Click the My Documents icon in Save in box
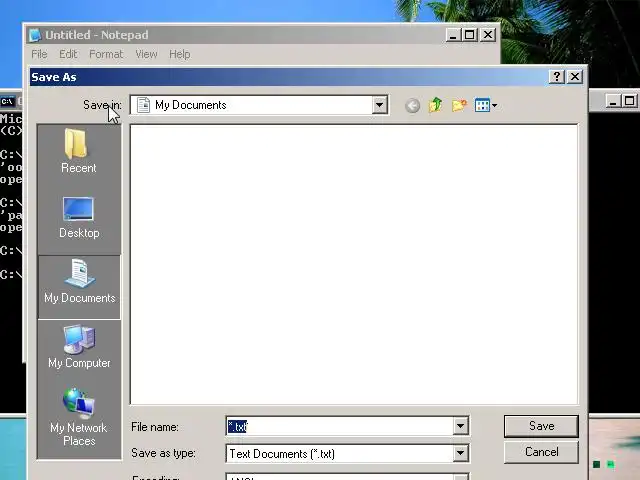Image resolution: width=640 pixels, height=480 pixels. (x=143, y=105)
